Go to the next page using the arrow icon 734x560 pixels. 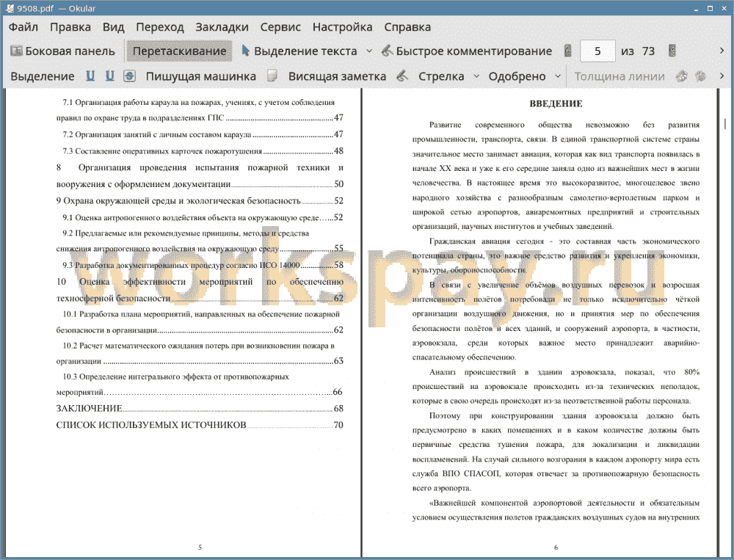click(x=672, y=51)
